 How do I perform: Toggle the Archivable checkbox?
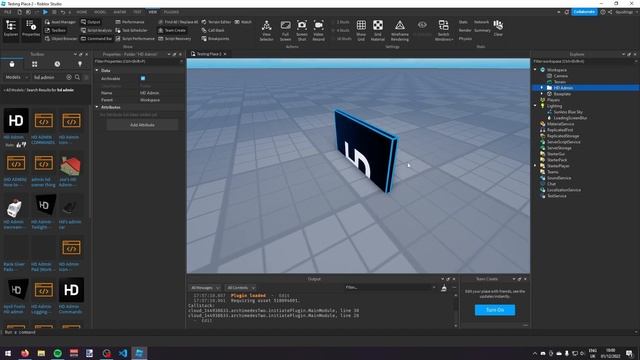click(143, 78)
